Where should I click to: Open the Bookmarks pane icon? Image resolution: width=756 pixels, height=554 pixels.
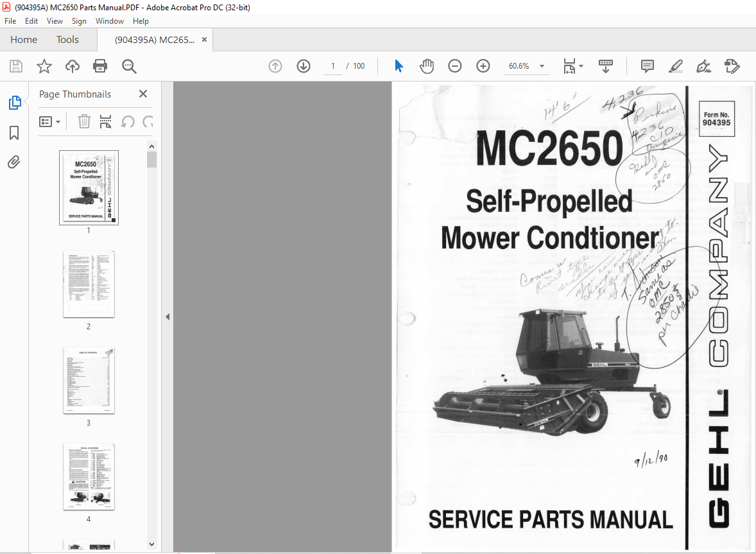coord(14,133)
